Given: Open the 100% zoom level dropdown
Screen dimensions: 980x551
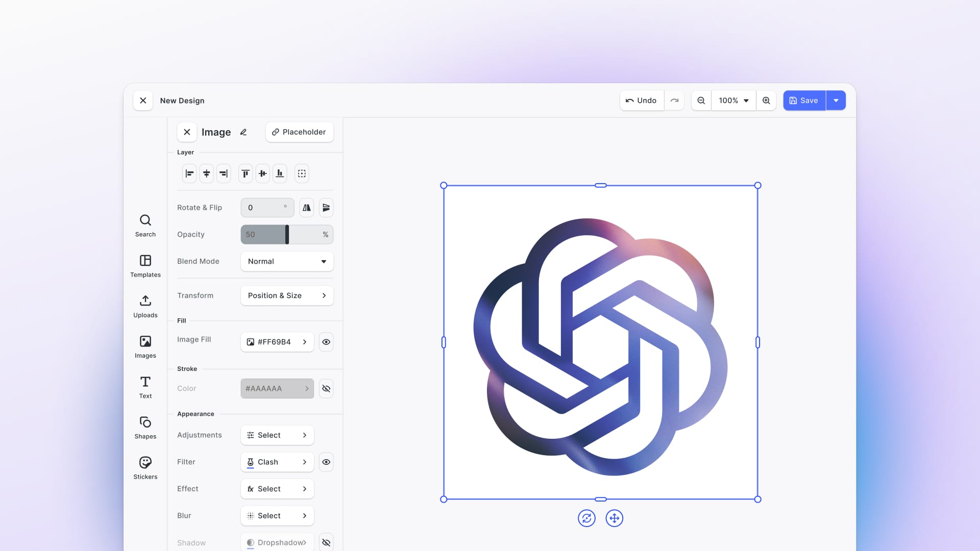Looking at the screenshot, I should point(733,101).
